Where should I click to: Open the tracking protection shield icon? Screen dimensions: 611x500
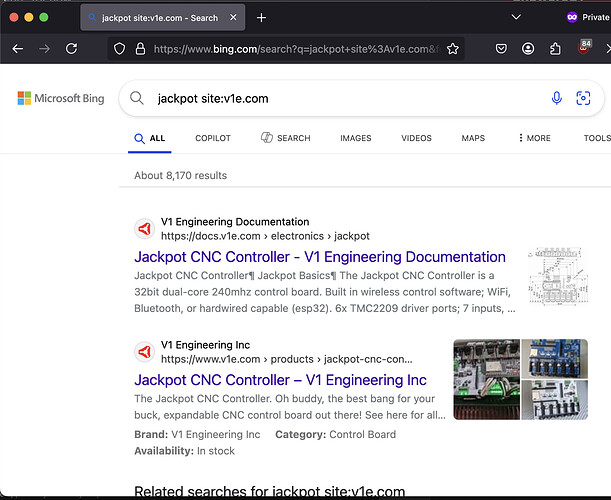120,49
